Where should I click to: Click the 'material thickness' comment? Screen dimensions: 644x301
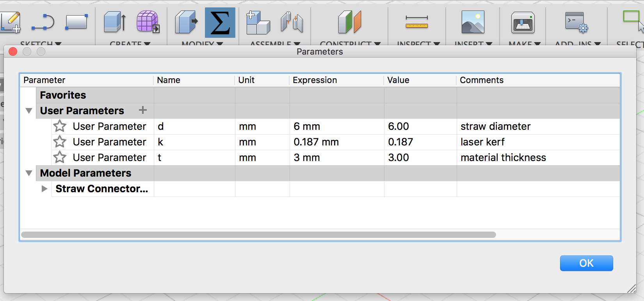point(503,158)
